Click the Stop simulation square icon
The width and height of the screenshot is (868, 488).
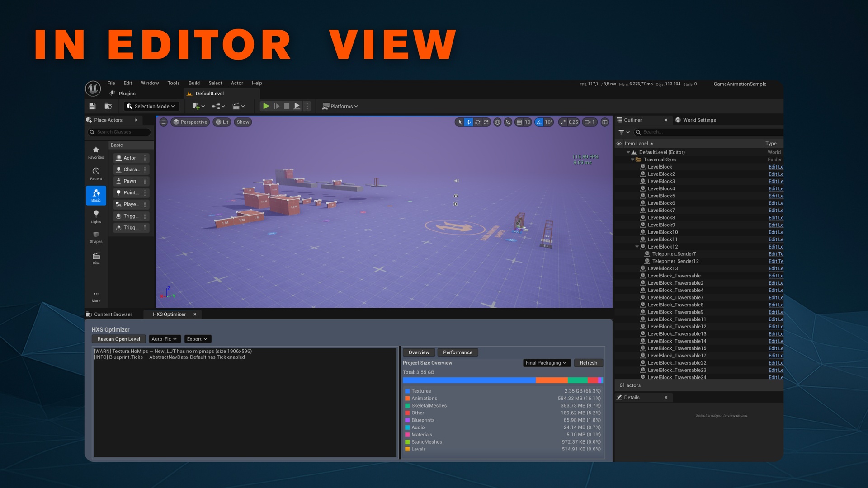coord(287,106)
